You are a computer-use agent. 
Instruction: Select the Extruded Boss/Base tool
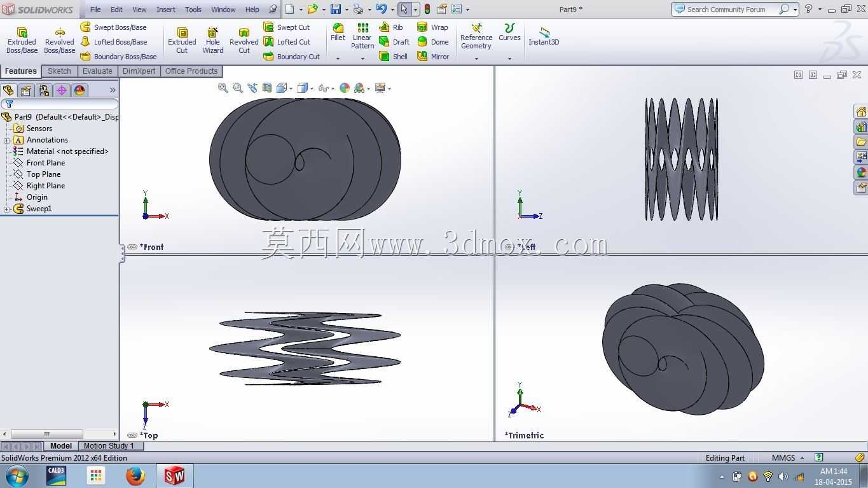coord(22,41)
